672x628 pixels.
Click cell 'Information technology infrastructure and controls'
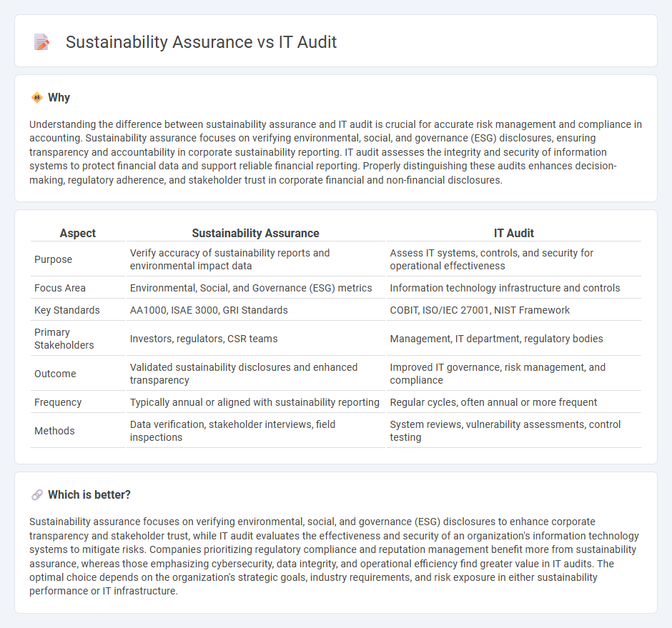tap(513, 288)
